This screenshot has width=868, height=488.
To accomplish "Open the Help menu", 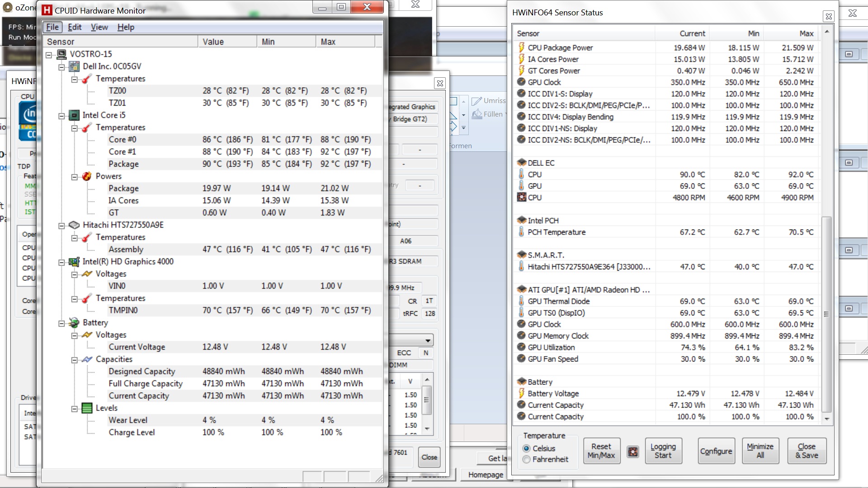I will (126, 27).
